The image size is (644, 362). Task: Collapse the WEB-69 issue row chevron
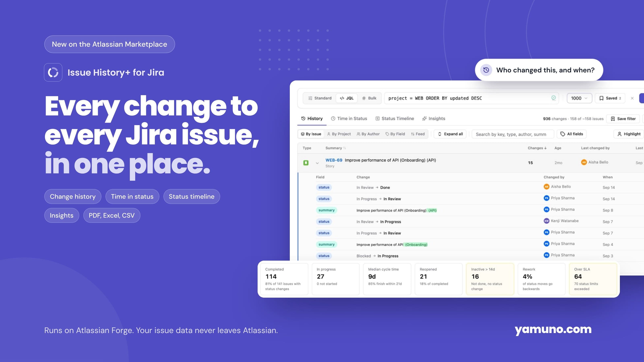point(317,163)
